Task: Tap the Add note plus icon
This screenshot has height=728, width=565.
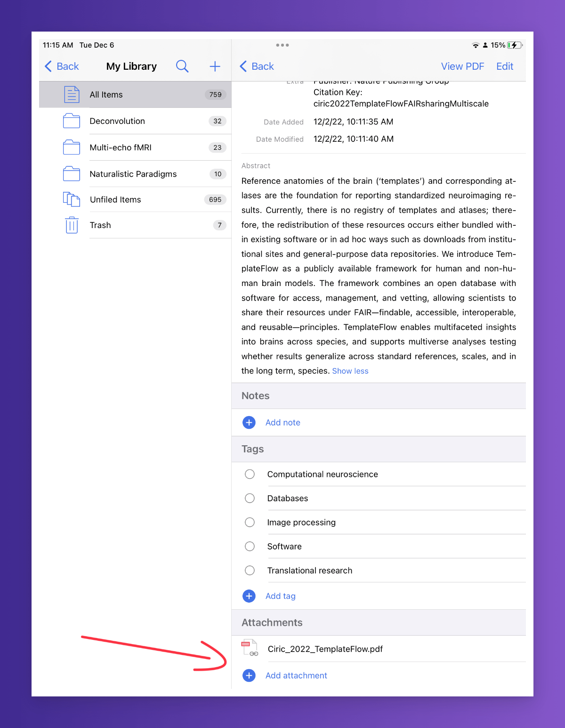Action: click(249, 423)
